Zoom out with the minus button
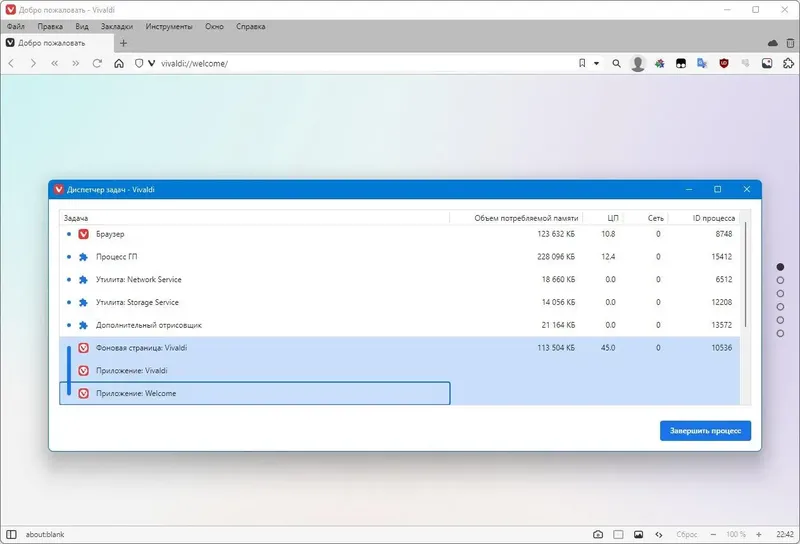This screenshot has width=800, height=544. [x=713, y=534]
